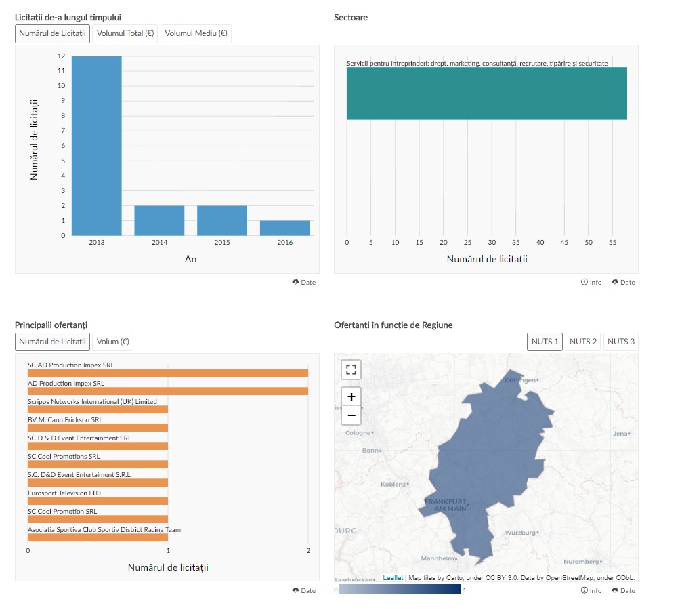The image size is (682, 616).
Task: Click the map color gradient legend
Action: point(400,590)
